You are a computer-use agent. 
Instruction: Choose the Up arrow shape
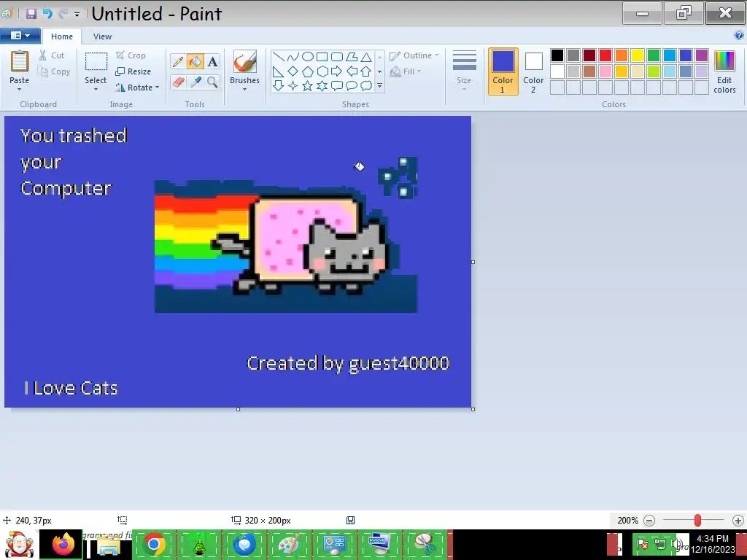click(x=366, y=71)
